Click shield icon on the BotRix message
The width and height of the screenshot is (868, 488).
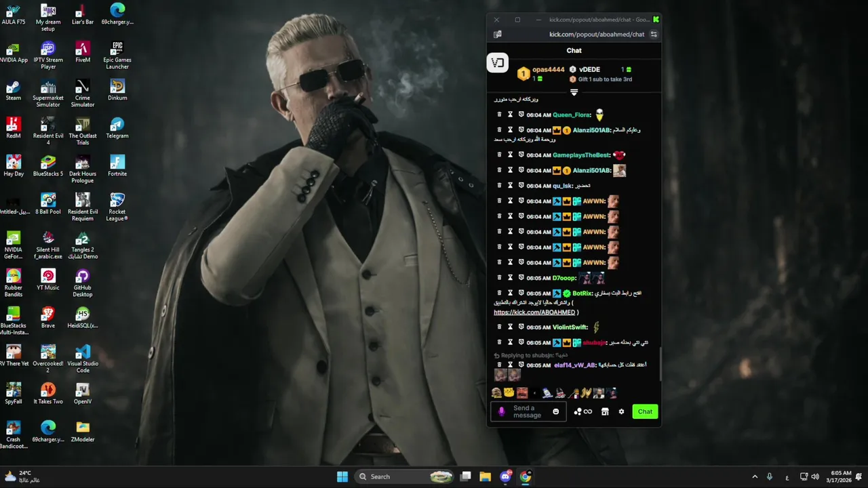click(x=521, y=293)
